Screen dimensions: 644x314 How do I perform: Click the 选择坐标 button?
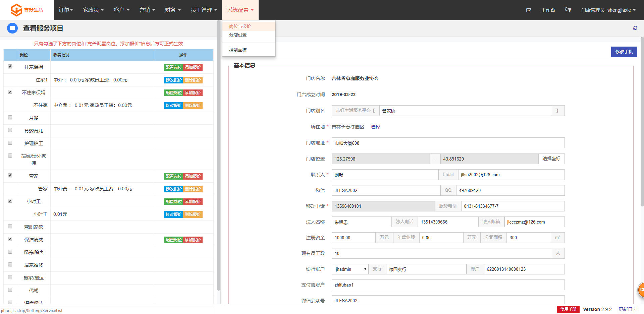click(x=551, y=159)
